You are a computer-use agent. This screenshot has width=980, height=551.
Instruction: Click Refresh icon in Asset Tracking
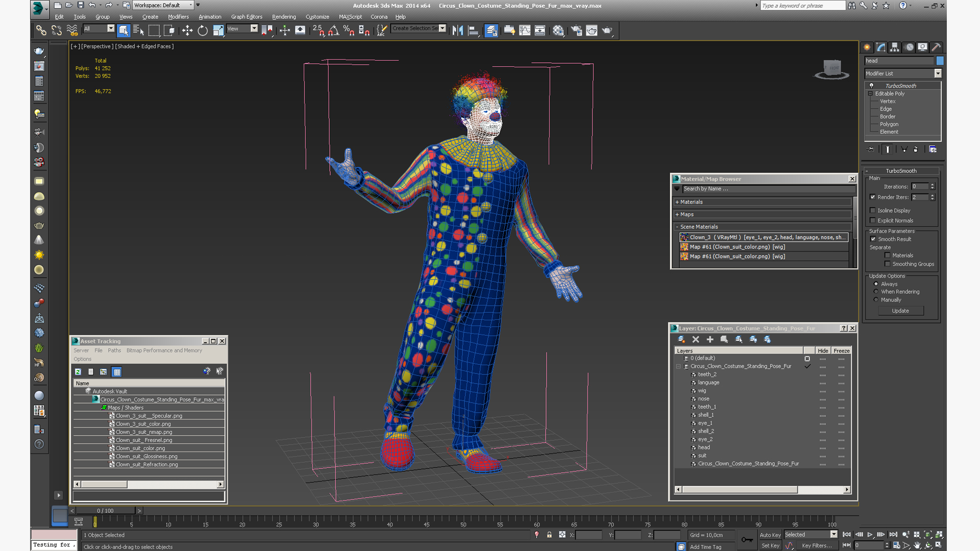point(78,372)
